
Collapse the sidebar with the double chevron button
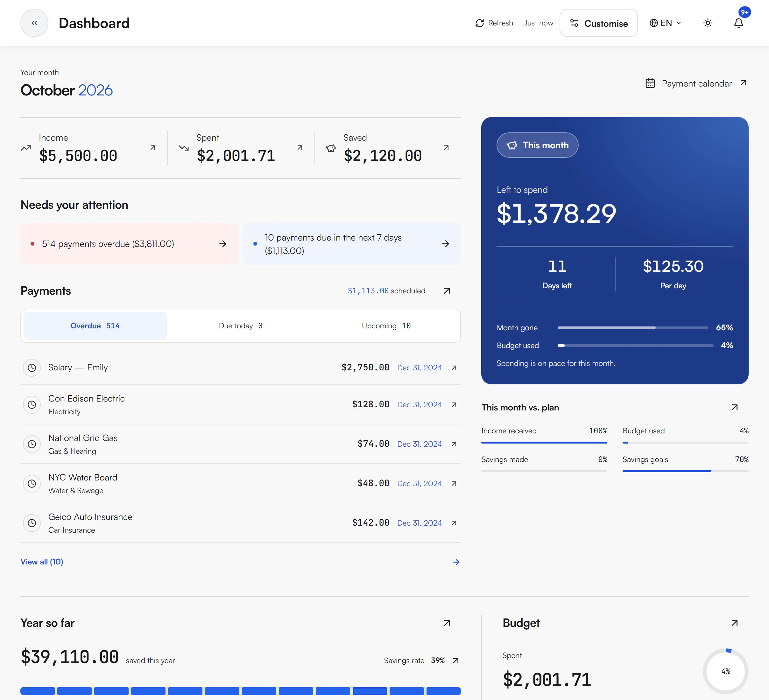click(34, 23)
